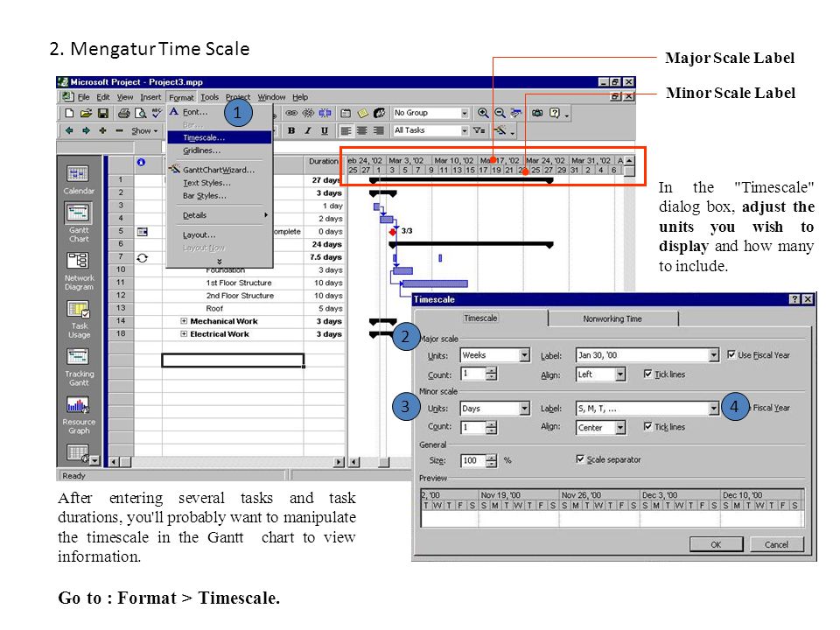Open the Minor scale Units dropdown
840x630 pixels.
(x=524, y=409)
